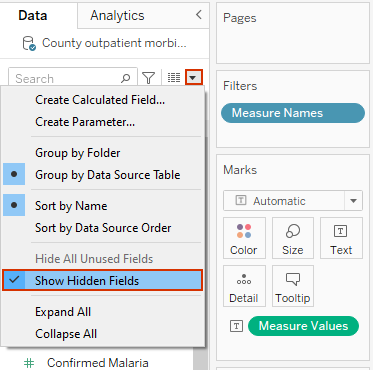
Task: Click the magnifying glass search icon
Action: (x=125, y=78)
